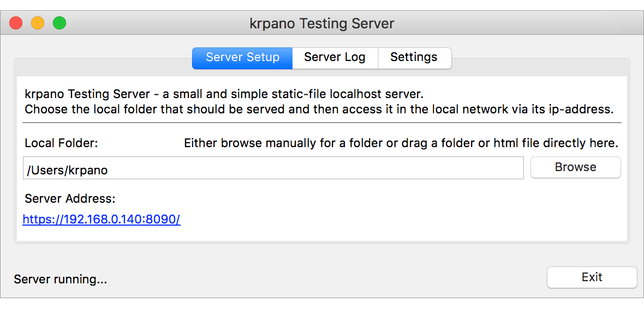Click the "Server running..." status text

click(60, 280)
